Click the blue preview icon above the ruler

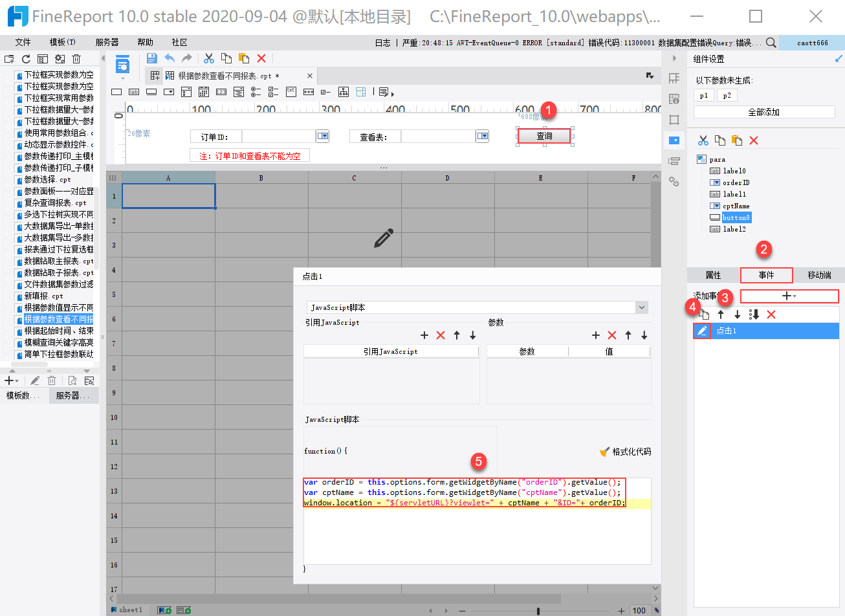(122, 65)
